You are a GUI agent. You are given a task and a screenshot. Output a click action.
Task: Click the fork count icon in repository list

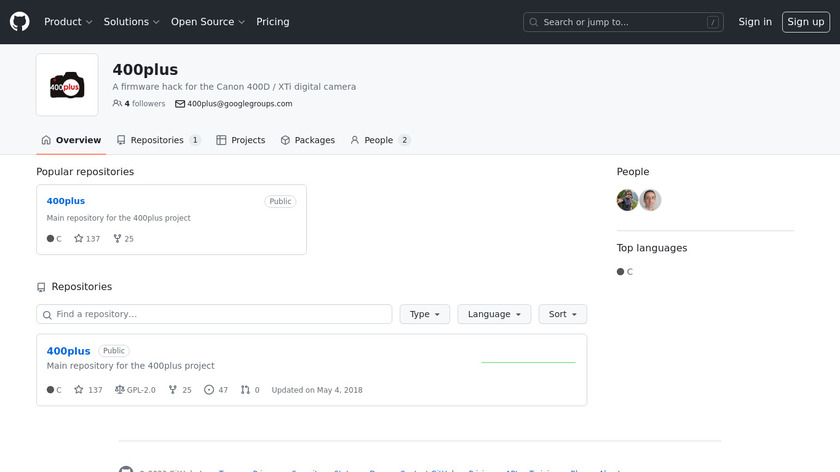(x=173, y=390)
